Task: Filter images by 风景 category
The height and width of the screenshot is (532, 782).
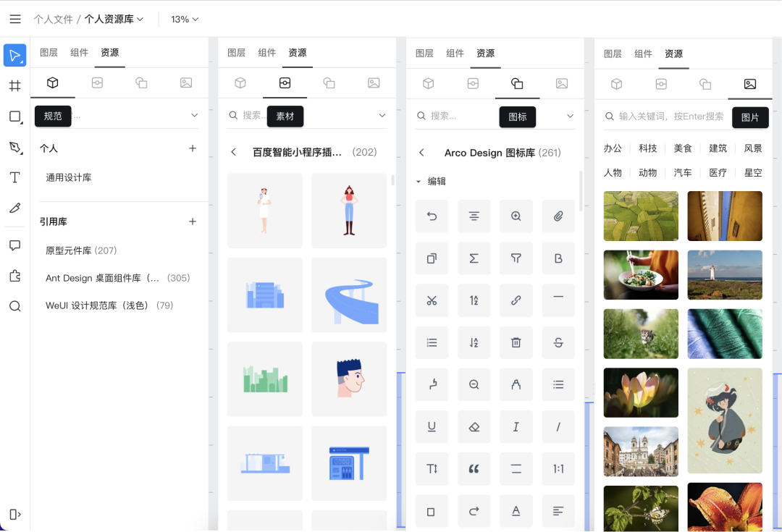Action: [x=753, y=148]
